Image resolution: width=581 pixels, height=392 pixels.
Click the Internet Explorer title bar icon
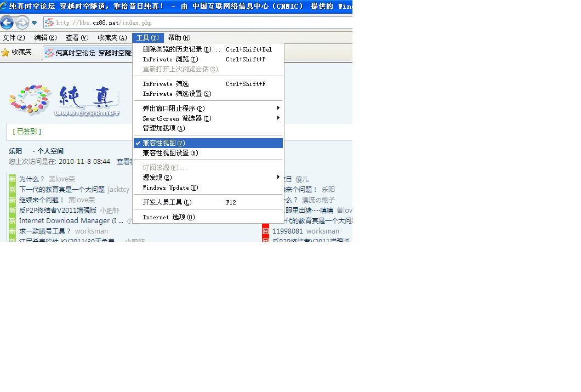click(4, 6)
